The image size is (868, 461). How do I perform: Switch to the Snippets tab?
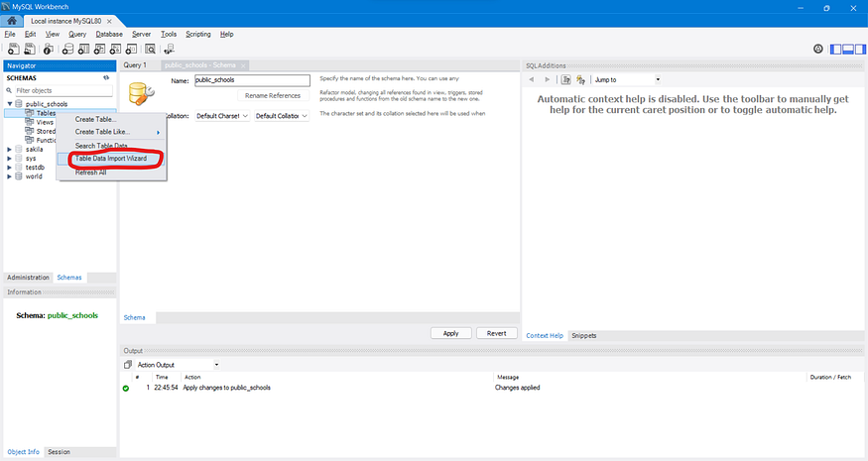pos(584,335)
